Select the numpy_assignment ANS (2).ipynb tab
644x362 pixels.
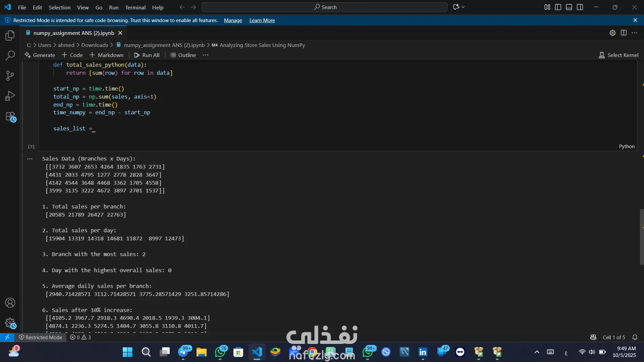coord(73,33)
